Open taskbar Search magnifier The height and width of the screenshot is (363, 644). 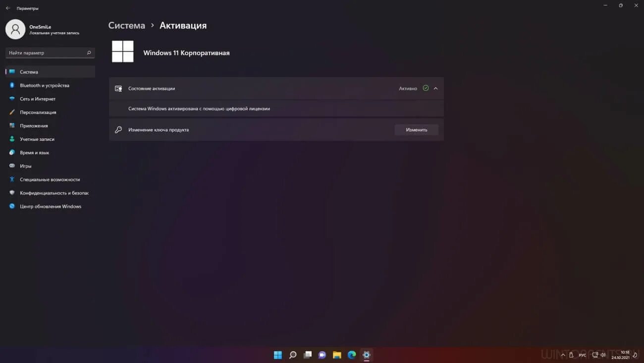[x=293, y=355]
